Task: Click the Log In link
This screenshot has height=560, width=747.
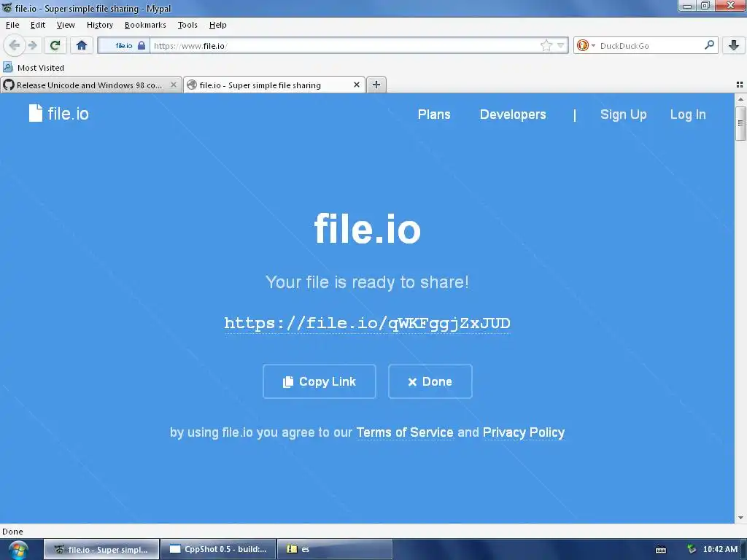Action: [688, 114]
